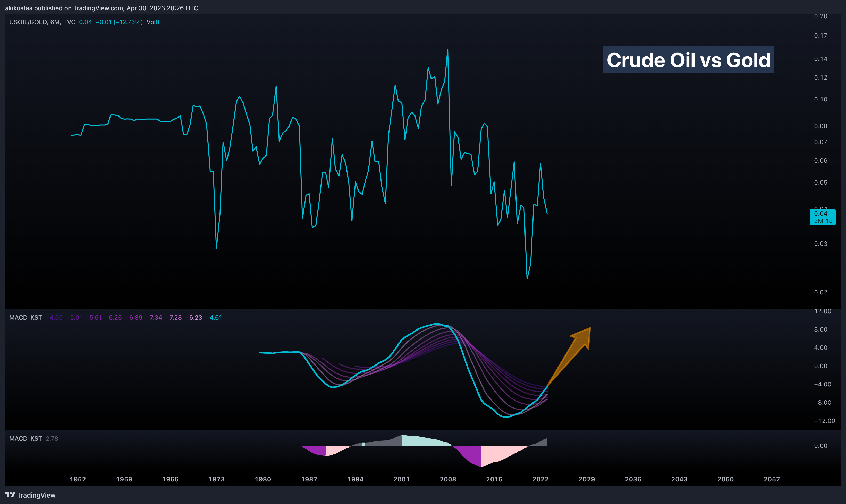Image resolution: width=846 pixels, height=504 pixels.
Task: Click the 2022 time axis label
Action: pyautogui.click(x=540, y=479)
